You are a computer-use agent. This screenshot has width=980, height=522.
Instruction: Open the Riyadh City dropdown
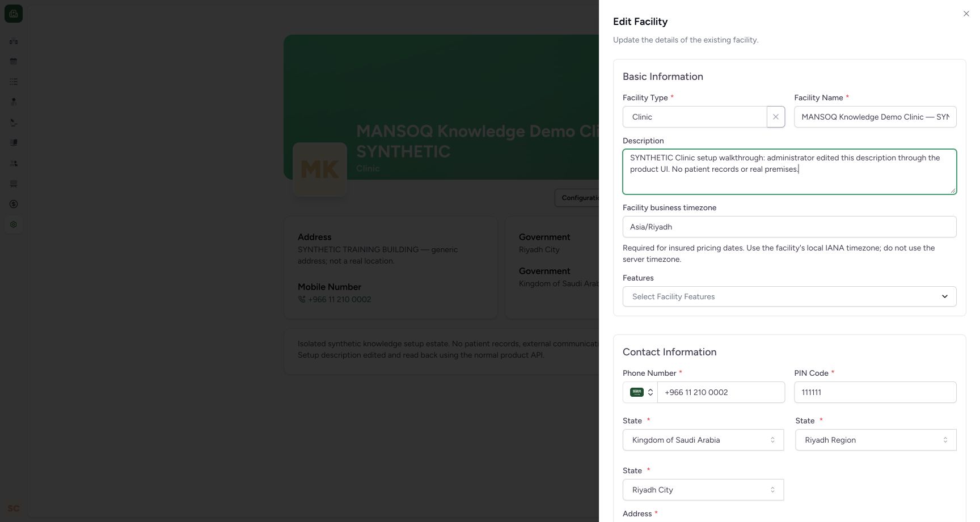[703, 490]
